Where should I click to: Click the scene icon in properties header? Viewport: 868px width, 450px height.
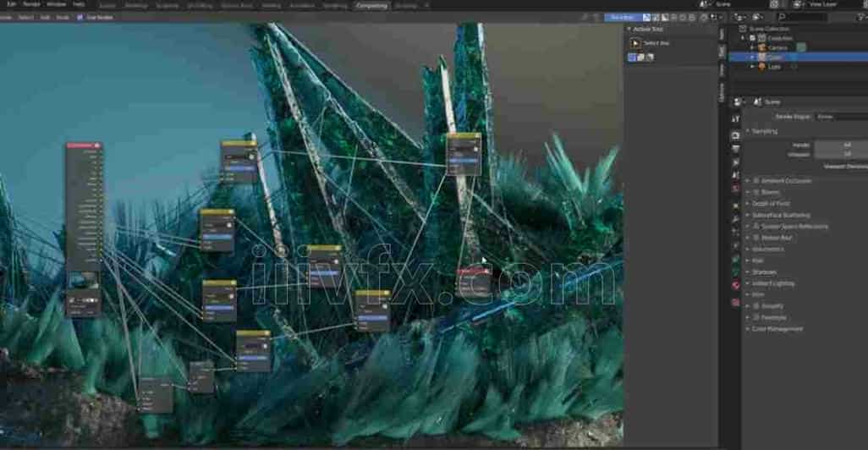tap(758, 102)
